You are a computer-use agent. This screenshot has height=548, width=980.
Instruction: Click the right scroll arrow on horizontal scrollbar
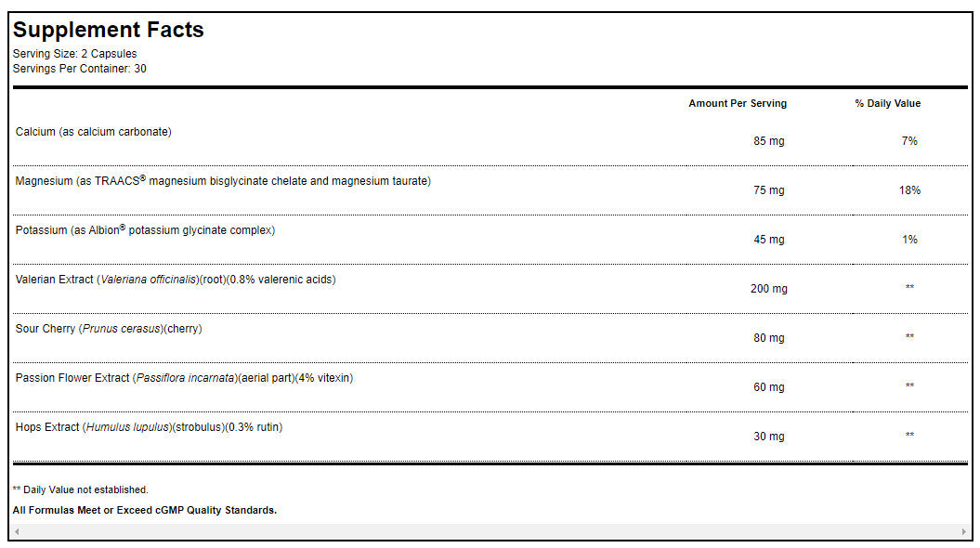click(x=963, y=532)
